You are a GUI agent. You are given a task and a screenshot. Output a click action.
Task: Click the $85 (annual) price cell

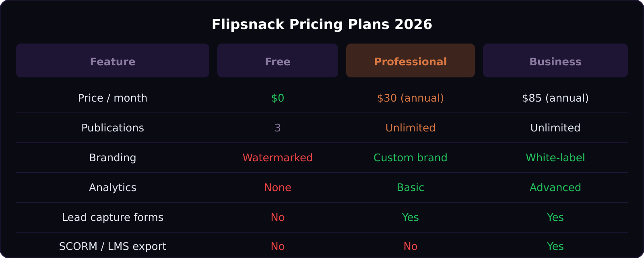click(555, 98)
